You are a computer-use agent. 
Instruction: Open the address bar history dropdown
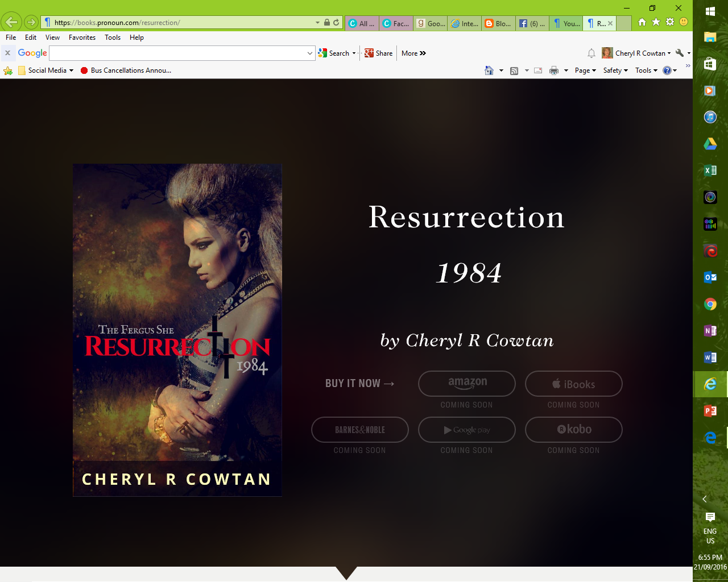click(317, 23)
